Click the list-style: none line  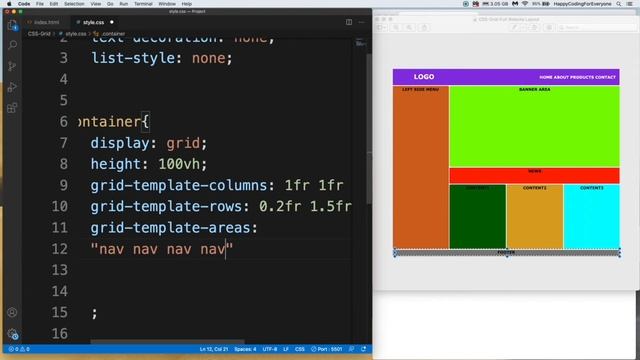(162, 58)
